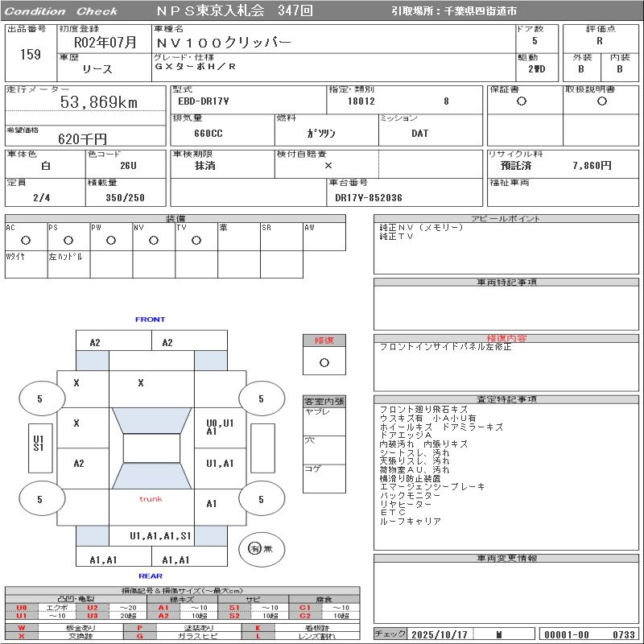Click the chassis number DR17V-852036
The height and width of the screenshot is (644, 644).
(369, 197)
